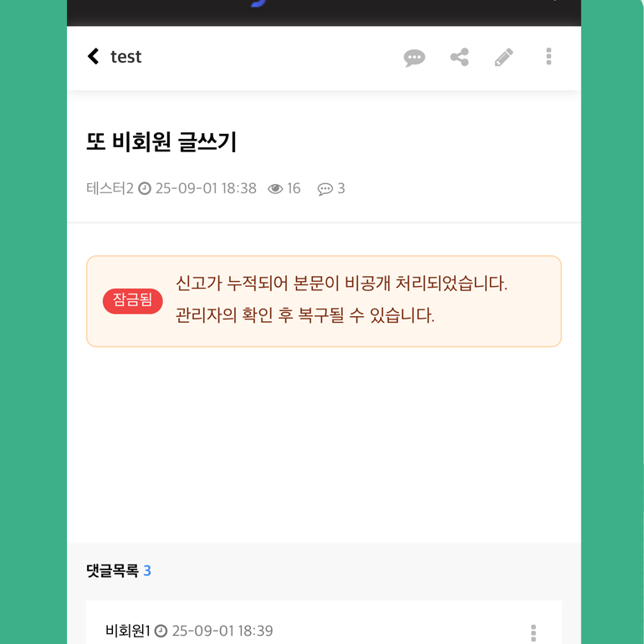Click the blue comment count 3
This screenshot has width=644, height=644.
(147, 571)
